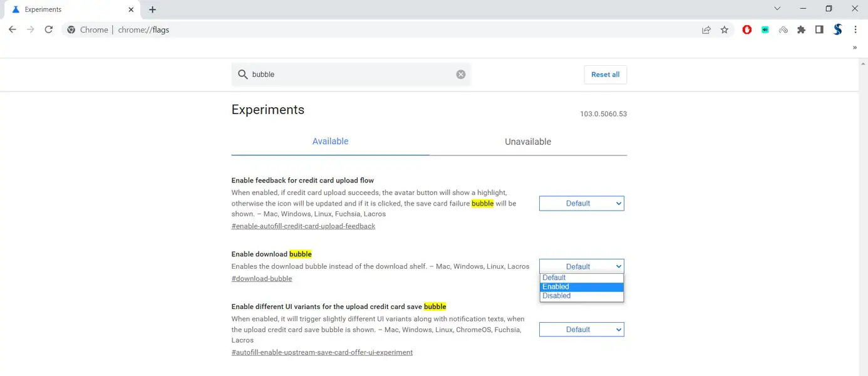Switch to the Unavailable tab
The height and width of the screenshot is (376, 868).
pyautogui.click(x=527, y=142)
